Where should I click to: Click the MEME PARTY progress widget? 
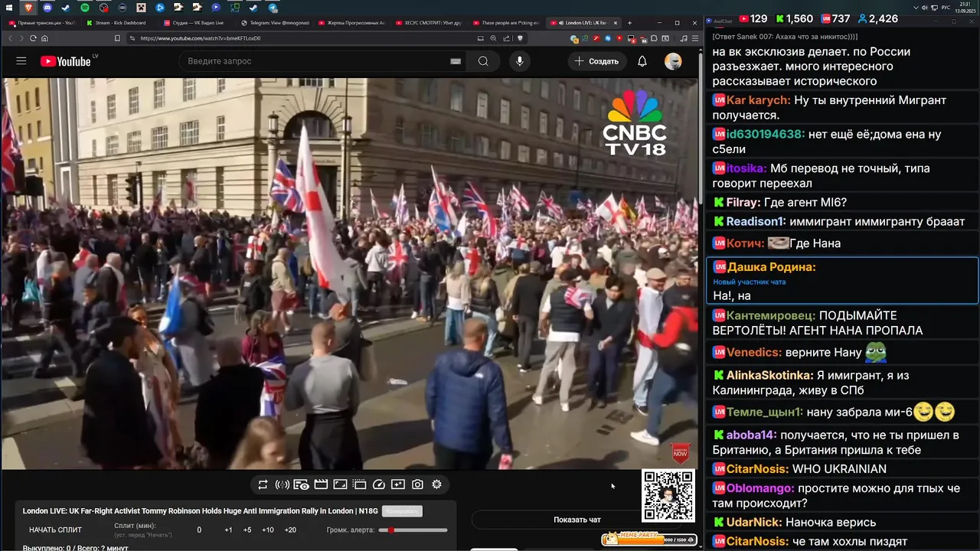[x=648, y=539]
